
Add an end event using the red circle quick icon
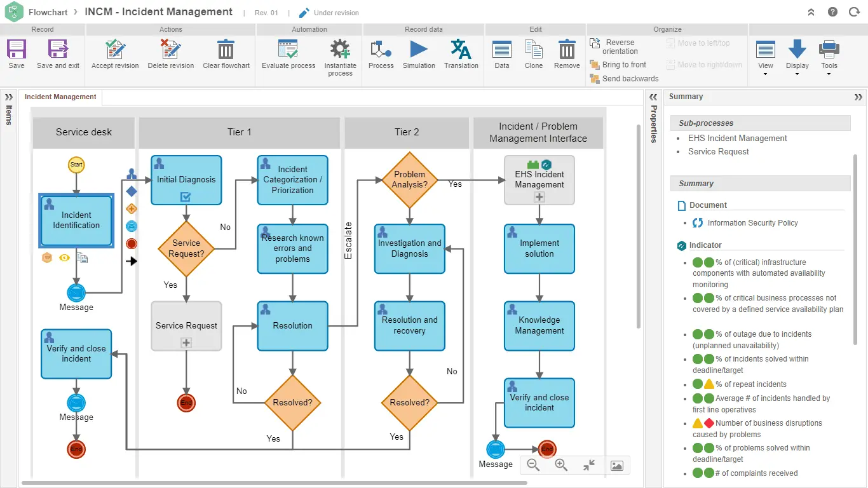tap(132, 243)
